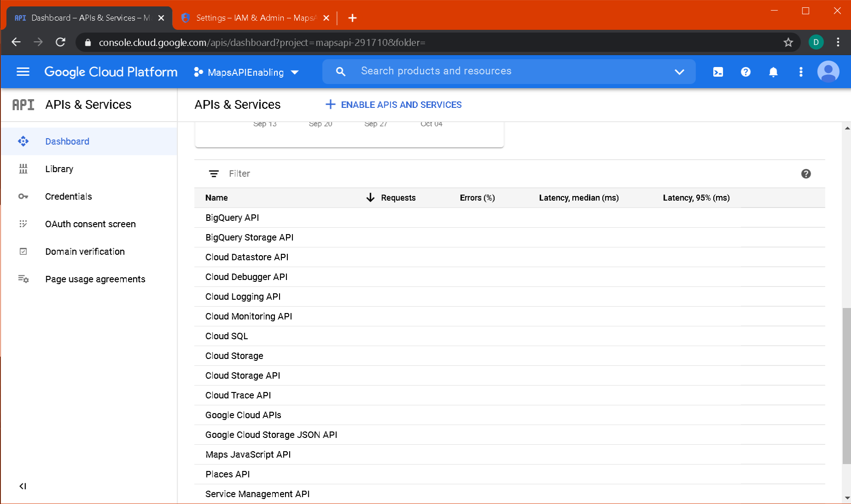The height and width of the screenshot is (504, 851).
Task: Open the main navigation hamburger menu
Action: coord(23,72)
